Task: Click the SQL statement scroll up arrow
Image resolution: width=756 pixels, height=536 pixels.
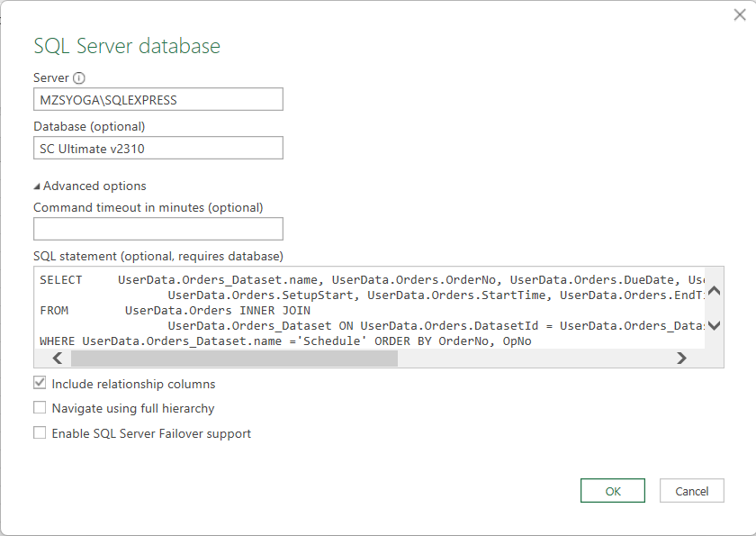Action: [715, 291]
